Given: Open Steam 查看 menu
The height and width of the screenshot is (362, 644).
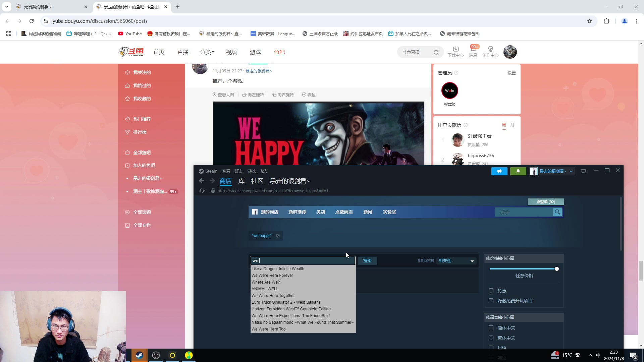Looking at the screenshot, I should pos(226,171).
